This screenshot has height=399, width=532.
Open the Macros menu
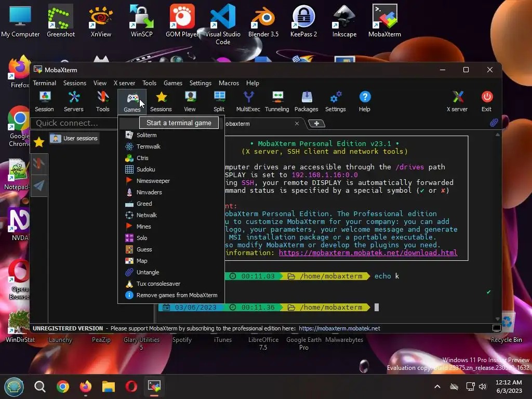pos(229,83)
